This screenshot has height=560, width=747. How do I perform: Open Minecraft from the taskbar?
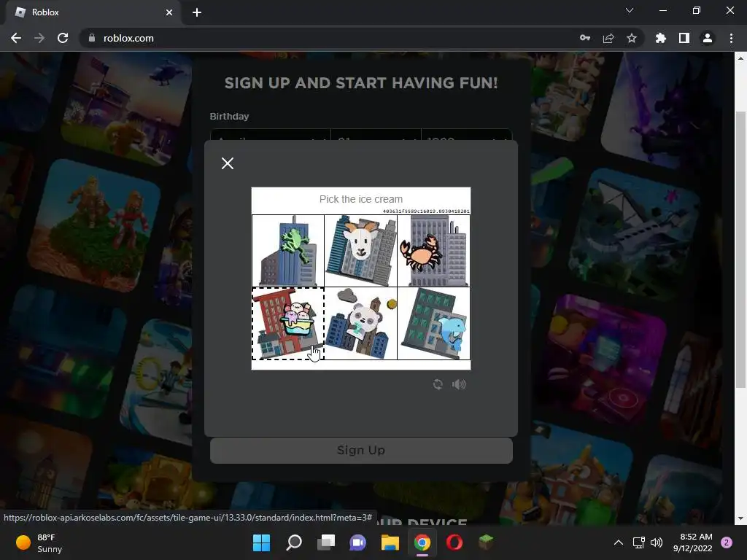(x=486, y=542)
